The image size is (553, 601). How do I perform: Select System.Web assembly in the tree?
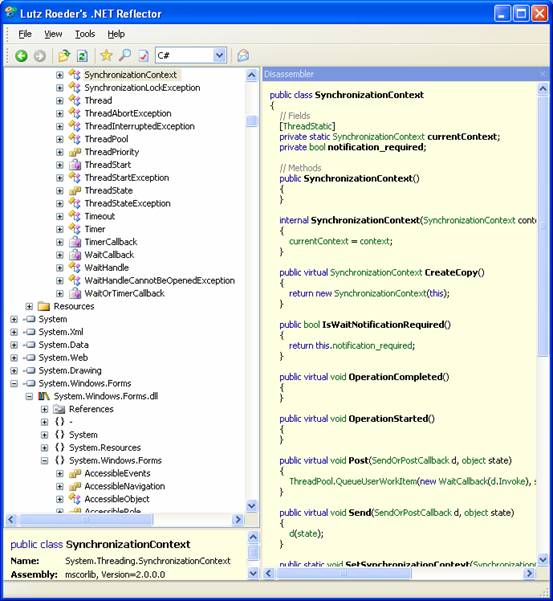tap(63, 358)
